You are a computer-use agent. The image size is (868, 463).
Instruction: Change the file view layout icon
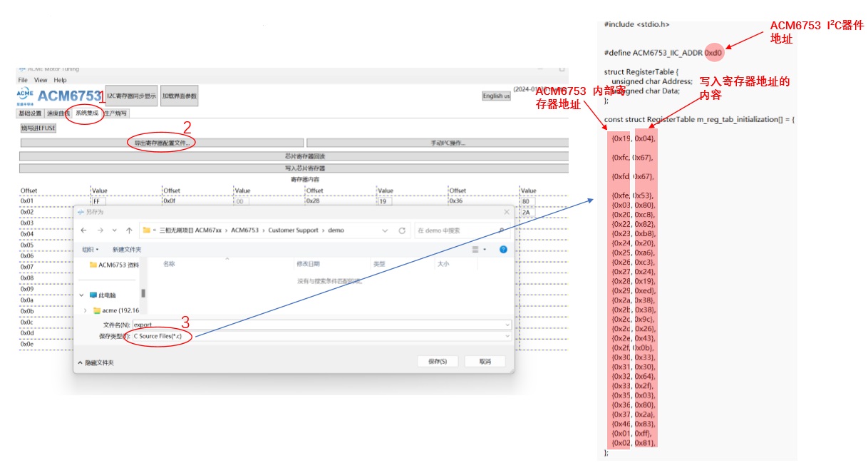[x=475, y=250]
